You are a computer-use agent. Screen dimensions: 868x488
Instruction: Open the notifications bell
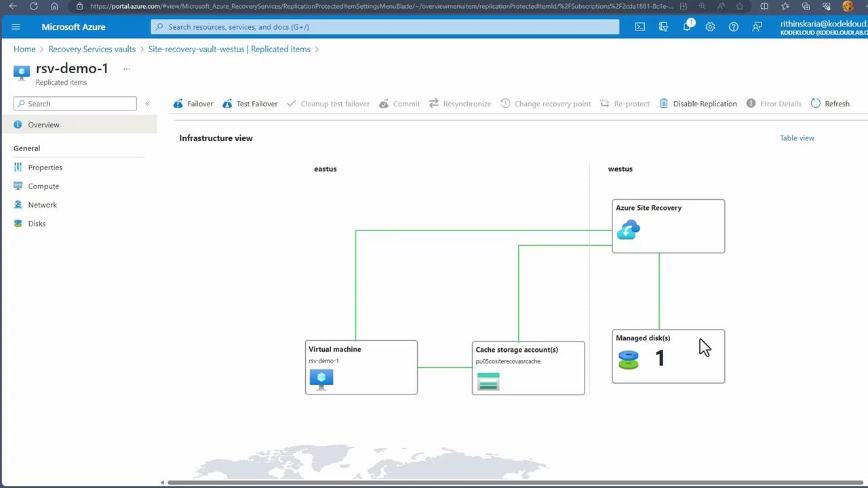(687, 27)
